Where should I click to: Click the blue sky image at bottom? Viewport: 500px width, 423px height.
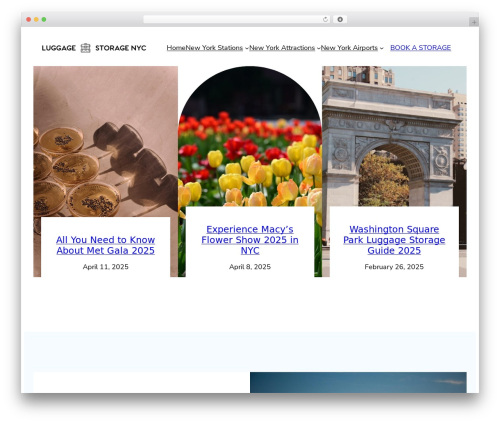click(x=358, y=382)
